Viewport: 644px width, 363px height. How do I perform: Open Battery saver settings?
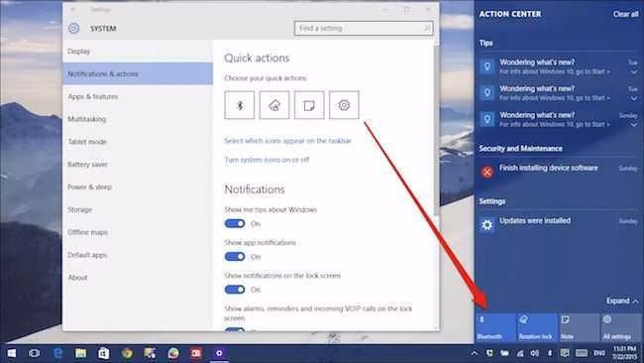point(138,165)
